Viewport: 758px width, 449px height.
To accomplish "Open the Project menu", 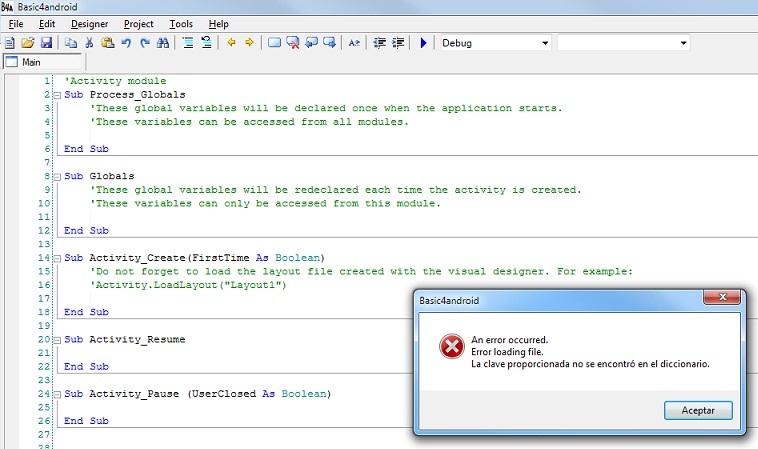I will coord(139,24).
